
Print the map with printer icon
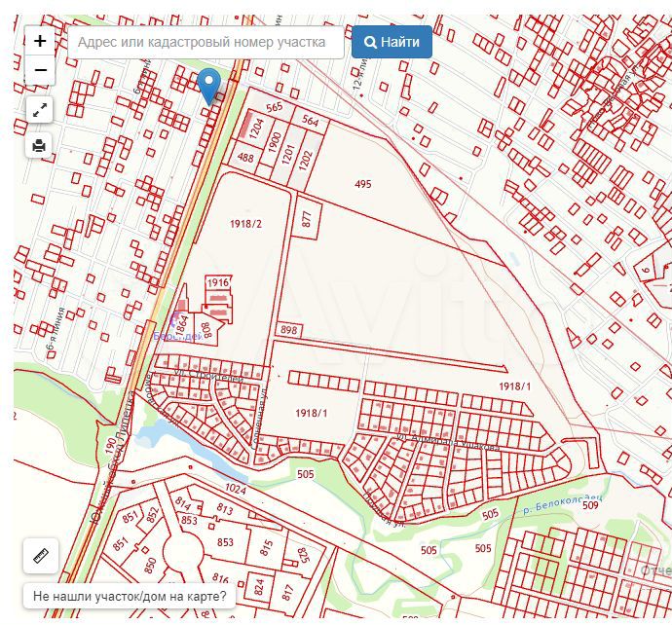pos(40,146)
